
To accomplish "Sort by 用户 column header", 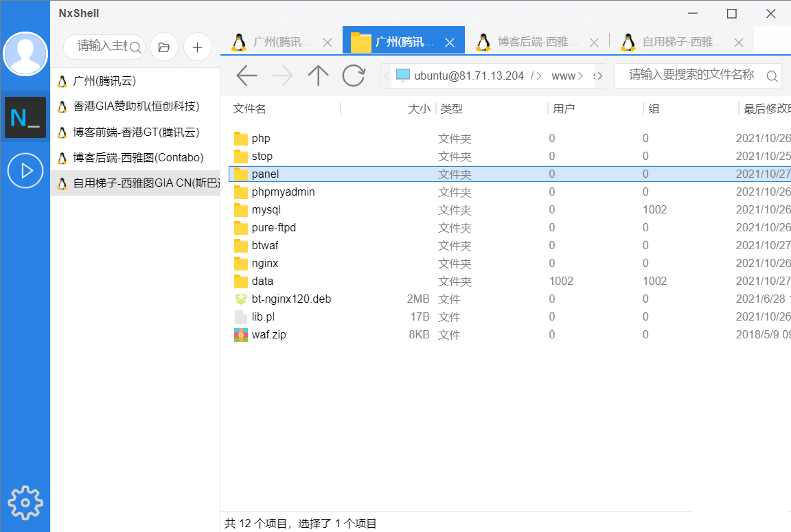I will [x=564, y=109].
